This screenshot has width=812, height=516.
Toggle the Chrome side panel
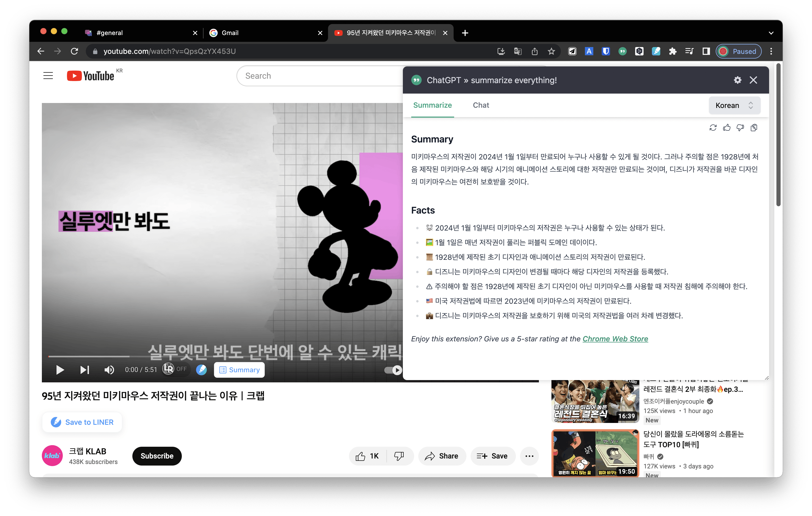click(706, 51)
